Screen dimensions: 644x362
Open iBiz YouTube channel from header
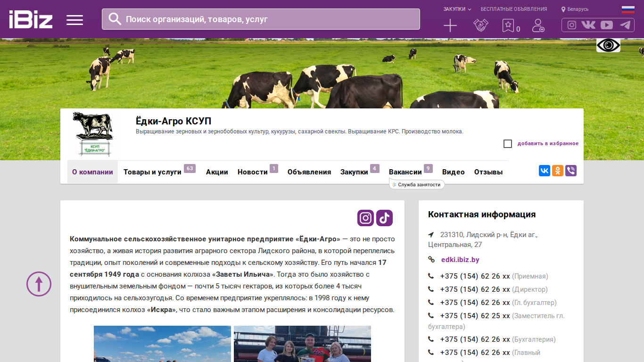coord(607,25)
